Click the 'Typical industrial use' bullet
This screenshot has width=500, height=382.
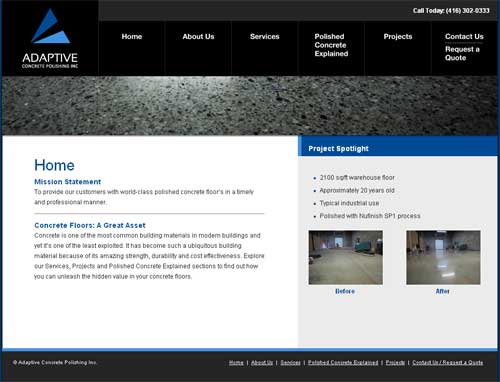point(349,203)
